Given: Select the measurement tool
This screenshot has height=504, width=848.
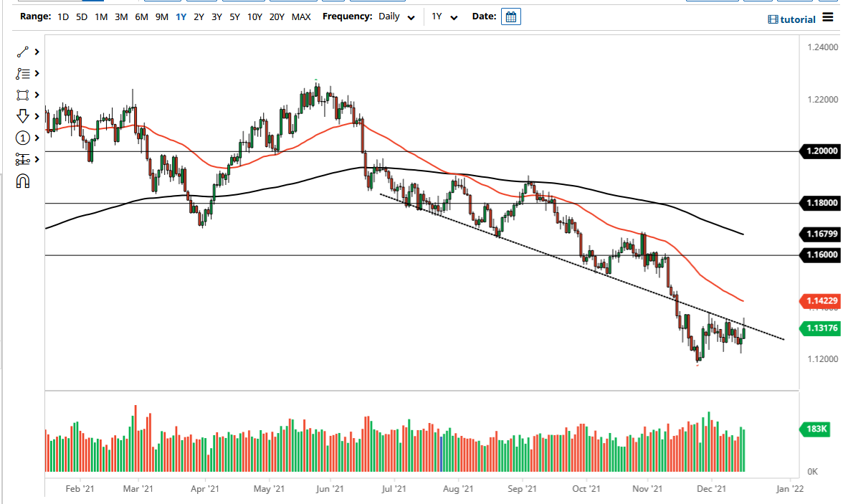Looking at the screenshot, I should 22,159.
